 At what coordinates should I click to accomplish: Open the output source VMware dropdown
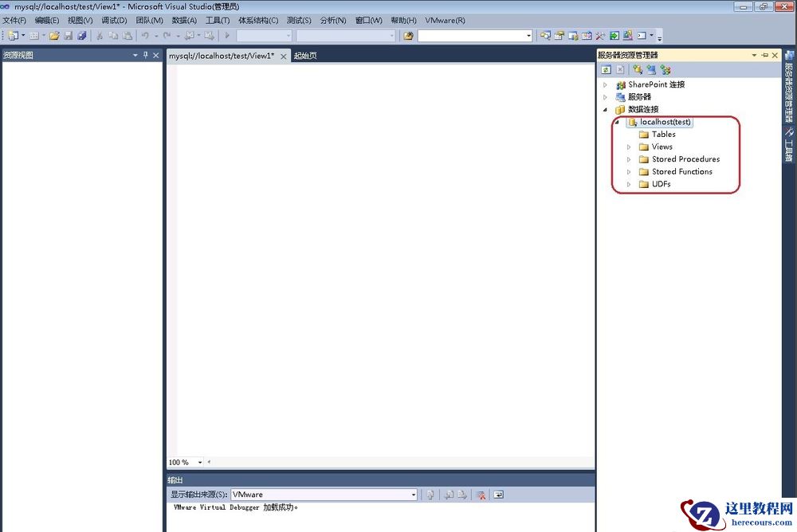tap(413, 495)
